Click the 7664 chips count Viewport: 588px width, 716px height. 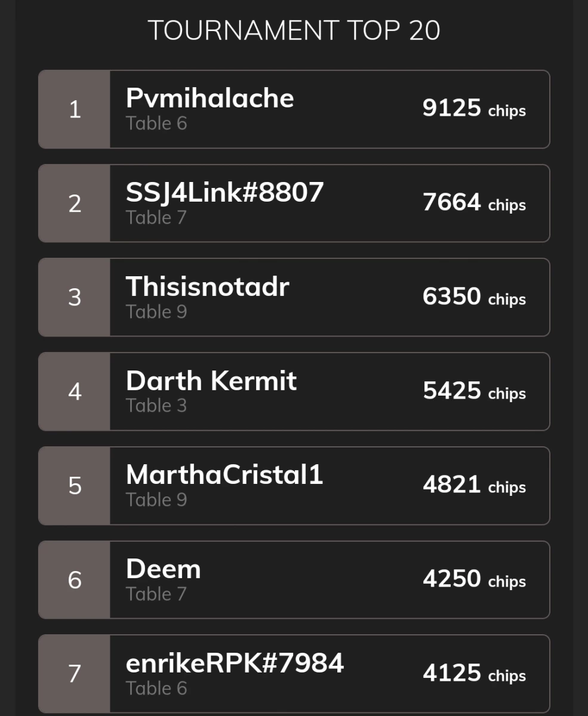point(474,203)
